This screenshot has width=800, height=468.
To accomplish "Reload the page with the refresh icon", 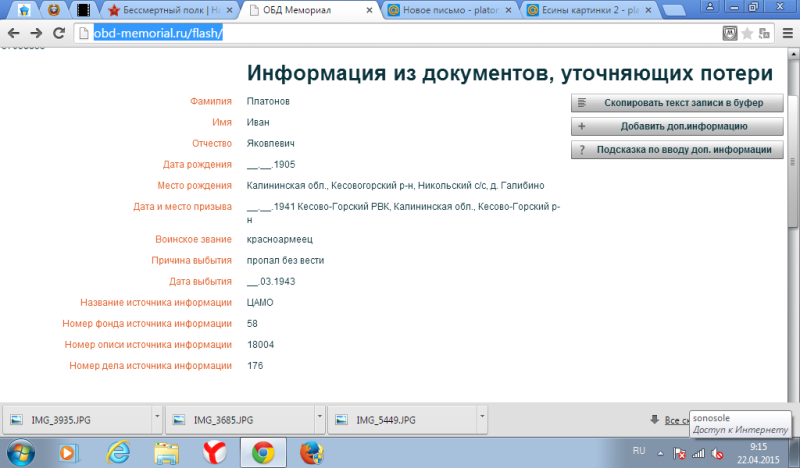I will (59, 33).
